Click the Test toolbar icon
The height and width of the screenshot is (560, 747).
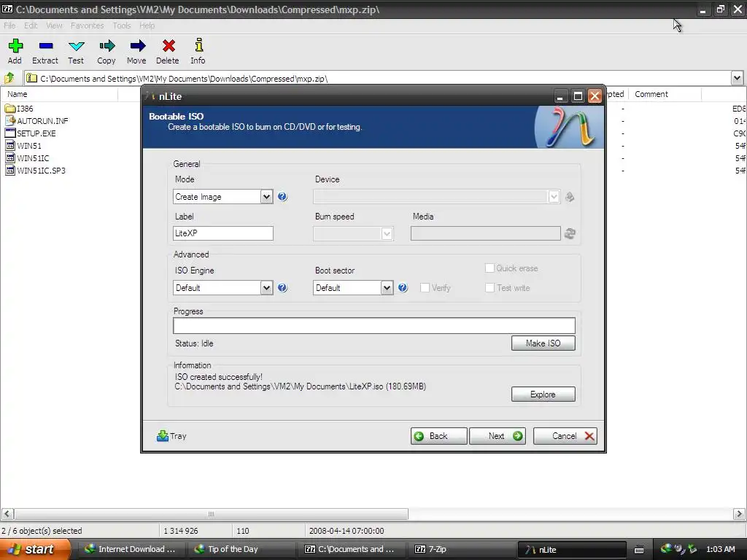(x=76, y=51)
